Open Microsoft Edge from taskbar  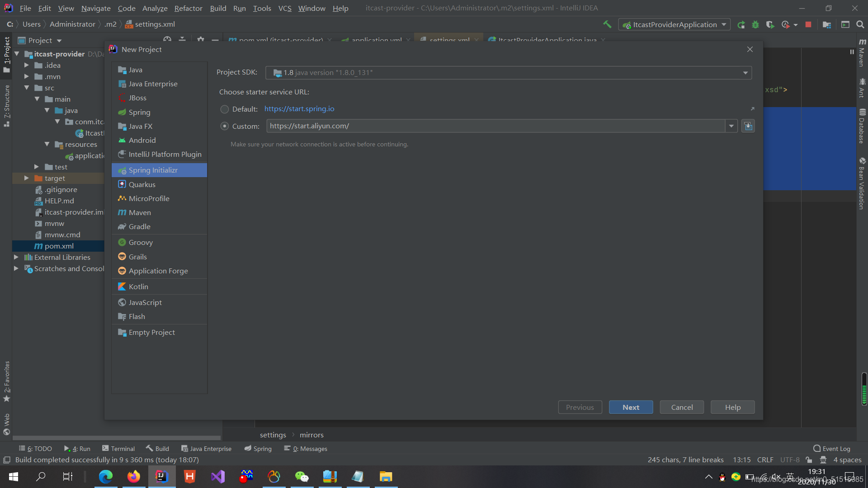[x=105, y=476]
